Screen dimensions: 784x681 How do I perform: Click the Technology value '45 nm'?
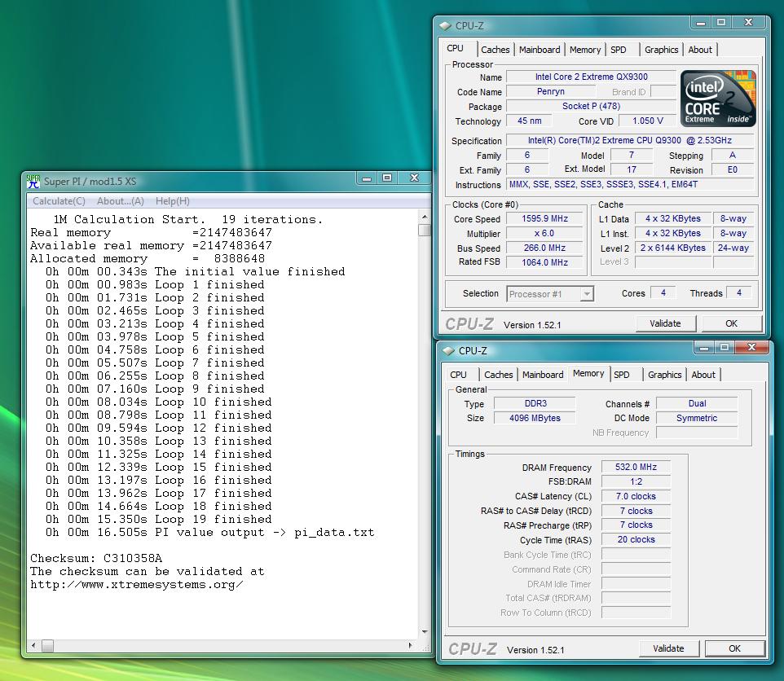(x=529, y=121)
